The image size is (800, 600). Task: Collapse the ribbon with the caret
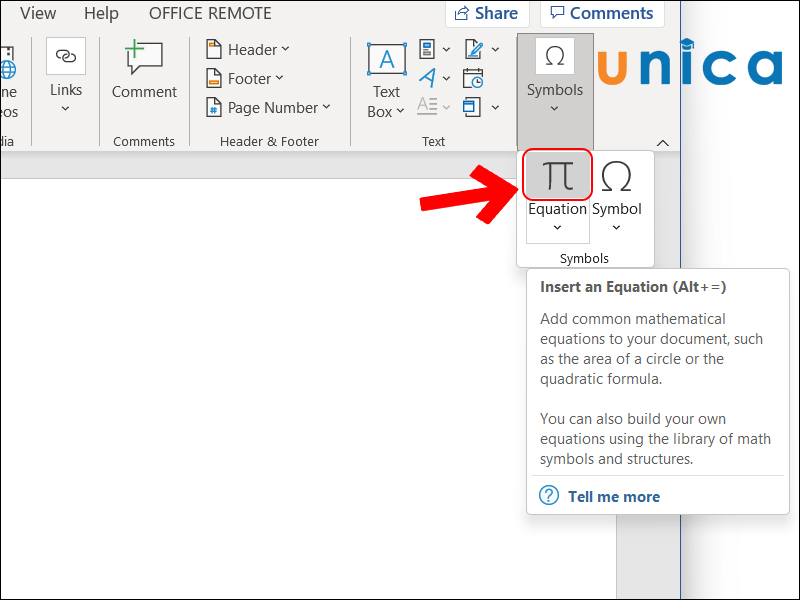pos(662,143)
